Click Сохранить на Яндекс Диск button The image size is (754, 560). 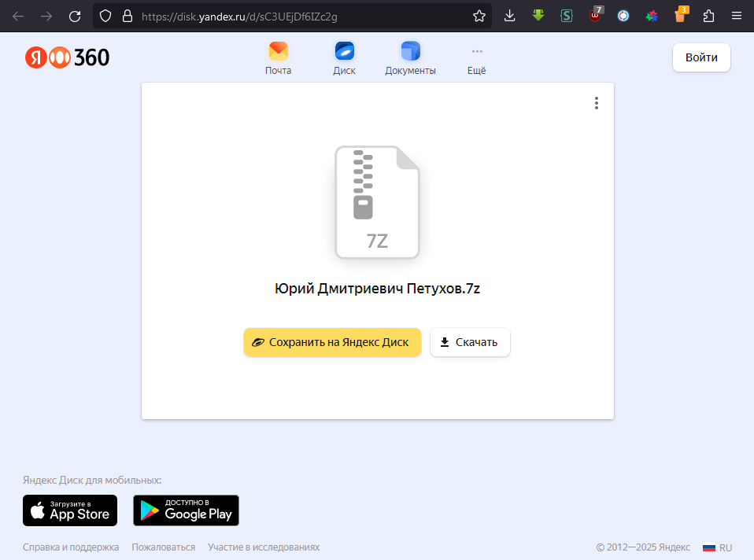[x=332, y=342]
